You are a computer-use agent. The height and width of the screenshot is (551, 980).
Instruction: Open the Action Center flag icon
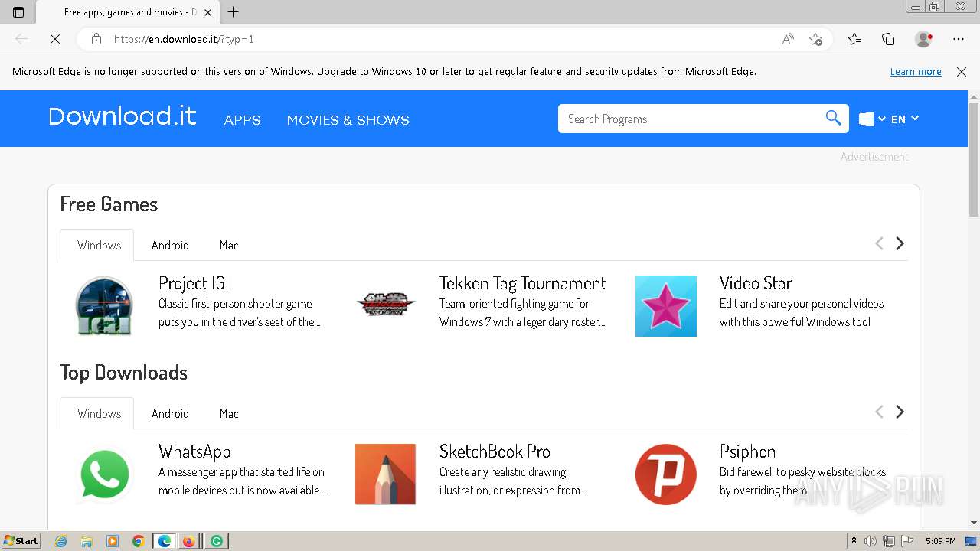907,541
